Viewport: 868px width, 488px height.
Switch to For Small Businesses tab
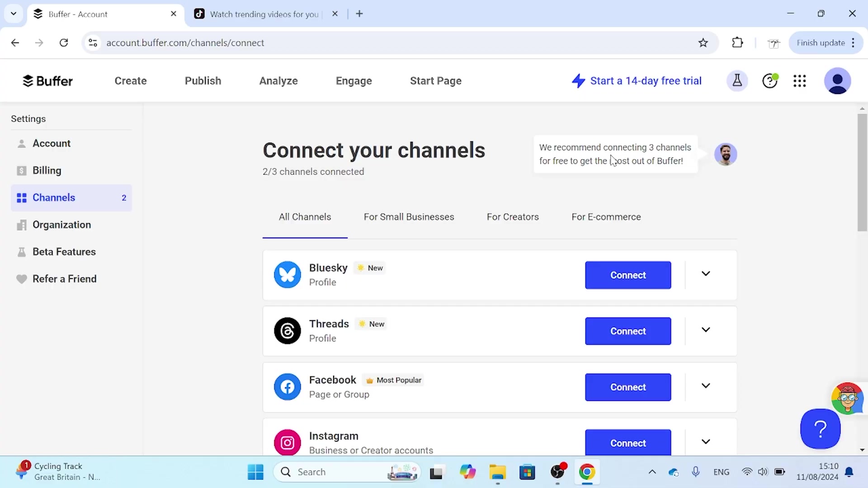(409, 217)
